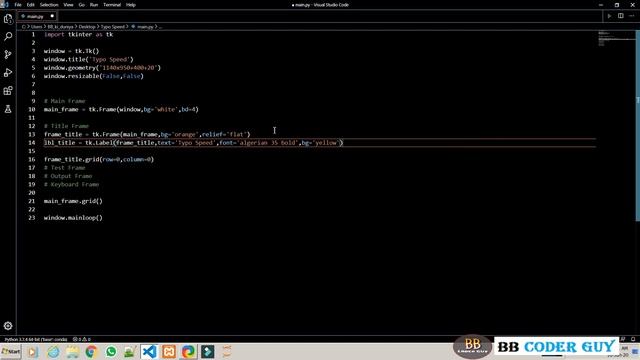Click line number 23 in gutter

pyautogui.click(x=32, y=218)
